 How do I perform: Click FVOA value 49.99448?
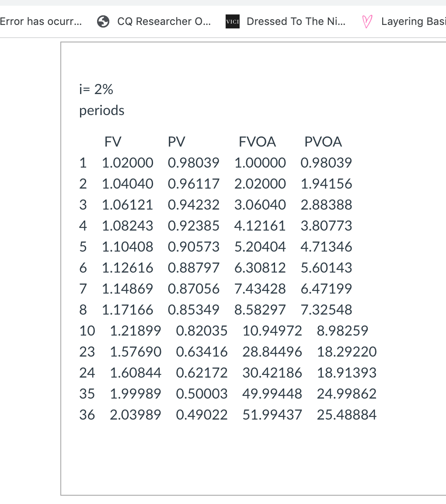(272, 394)
